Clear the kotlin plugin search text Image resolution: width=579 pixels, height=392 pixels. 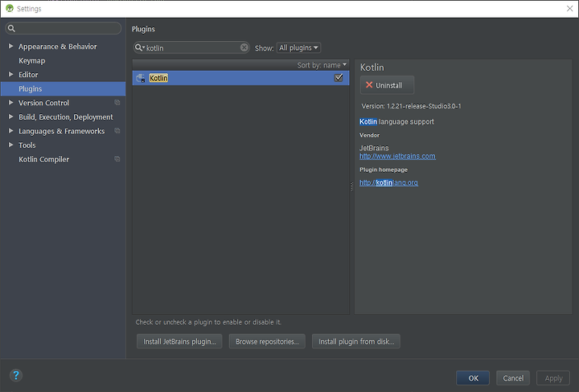click(x=244, y=47)
